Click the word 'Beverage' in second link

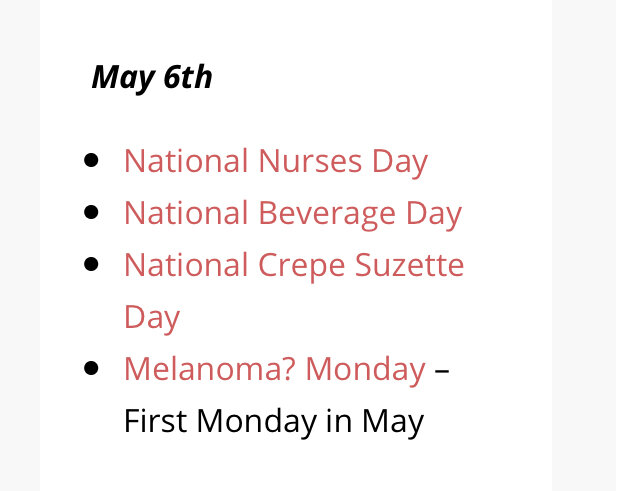(x=327, y=214)
